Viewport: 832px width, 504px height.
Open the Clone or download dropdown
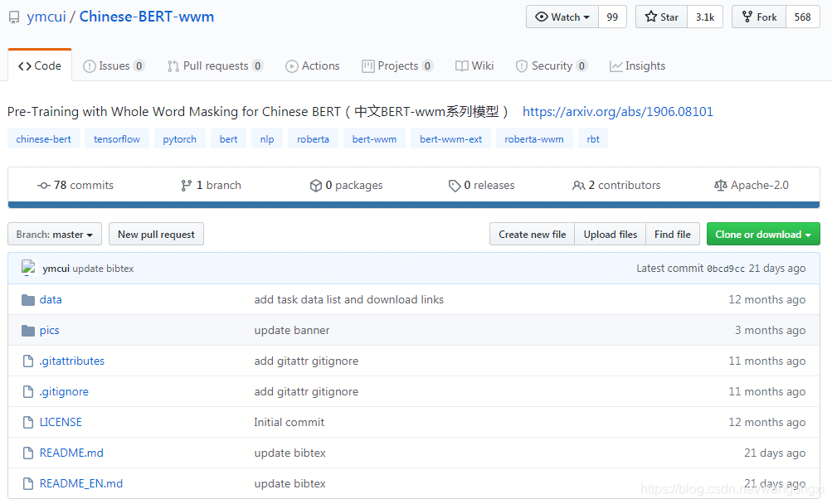[x=763, y=234]
